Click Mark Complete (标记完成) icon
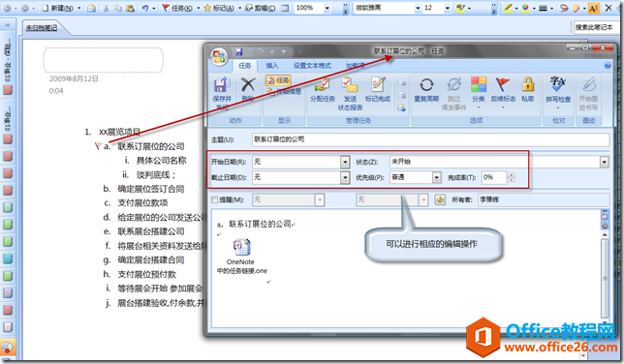This screenshot has height=364, width=624. coord(377,84)
